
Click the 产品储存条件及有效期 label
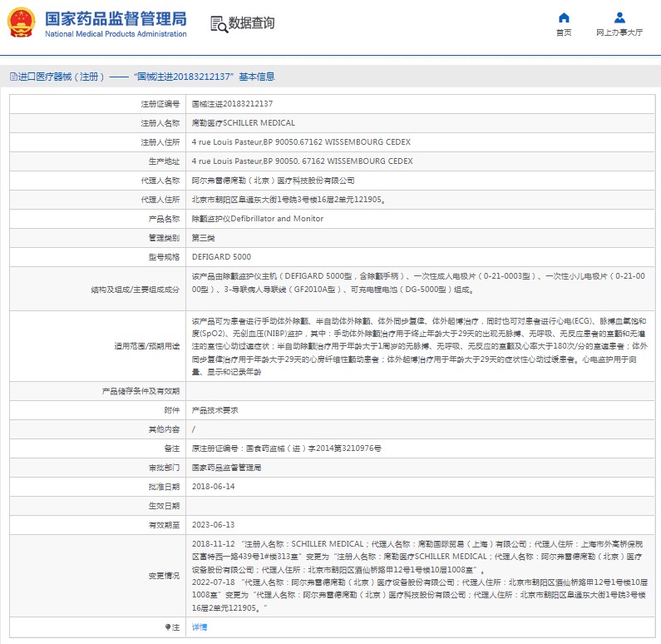click(x=141, y=391)
